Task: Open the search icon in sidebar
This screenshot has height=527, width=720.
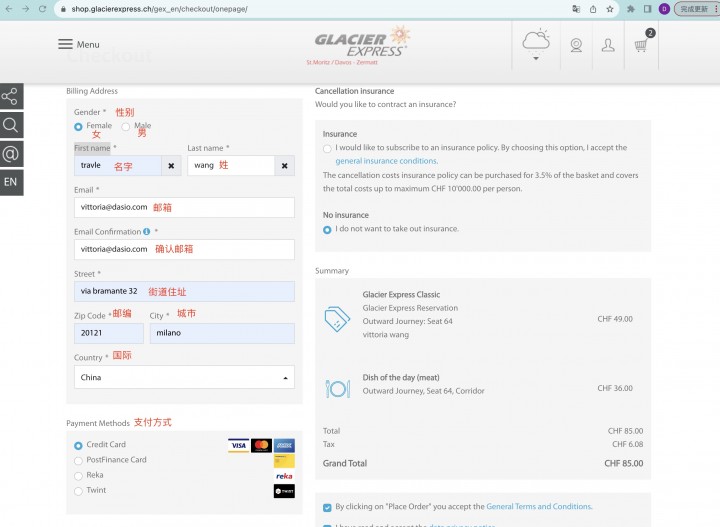Action: (x=10, y=125)
